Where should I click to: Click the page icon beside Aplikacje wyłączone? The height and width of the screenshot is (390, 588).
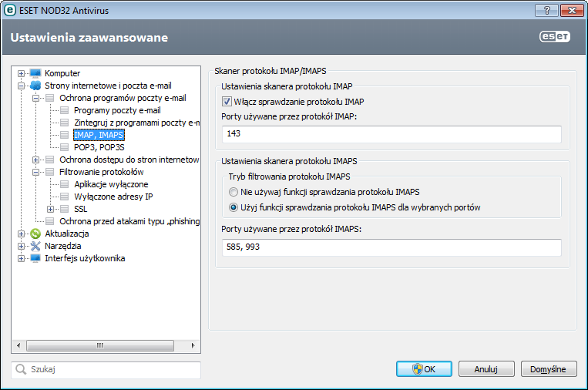coord(65,184)
